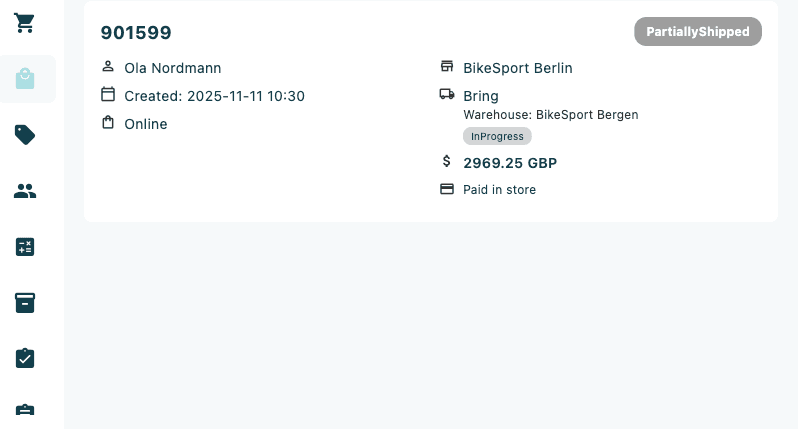Click the dollar sign icon beside total
The height and width of the screenshot is (429, 798).
click(446, 161)
